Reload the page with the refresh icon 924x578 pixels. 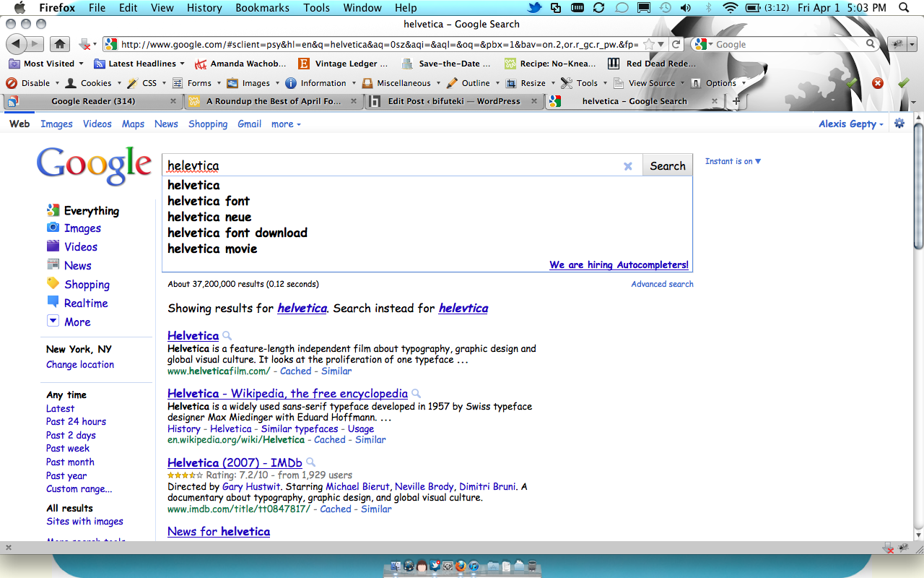coord(676,44)
